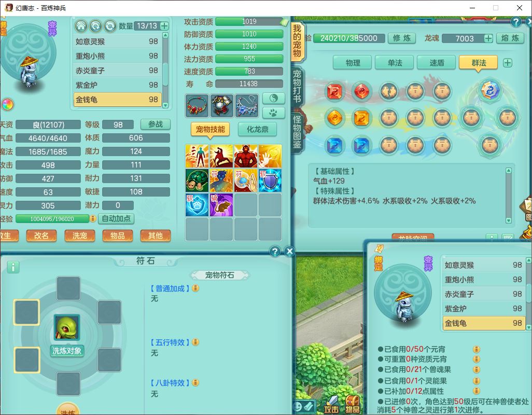Image resolution: width=532 pixels, height=415 pixels.
Task: Switch to the 化龙鼎 tab
Action: (x=257, y=129)
